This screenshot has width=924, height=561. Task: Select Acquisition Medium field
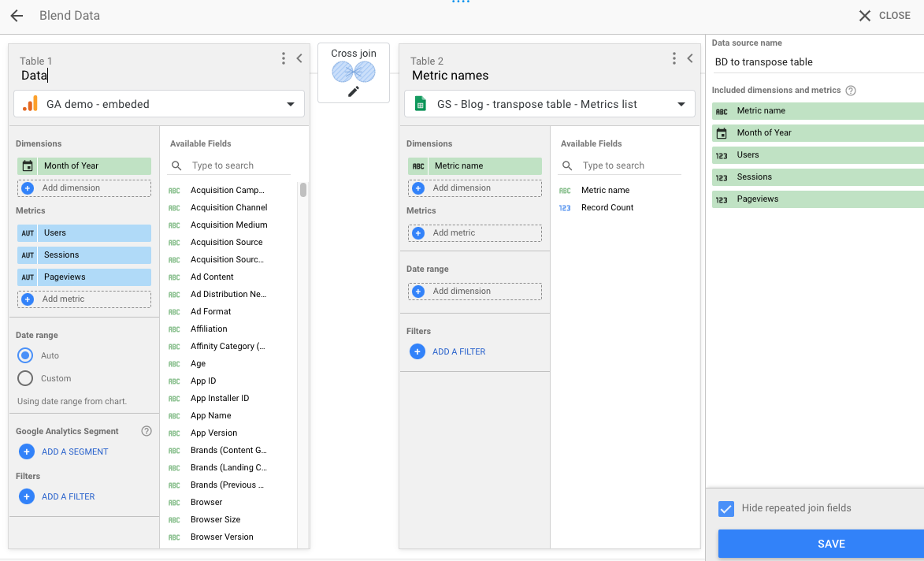click(228, 225)
